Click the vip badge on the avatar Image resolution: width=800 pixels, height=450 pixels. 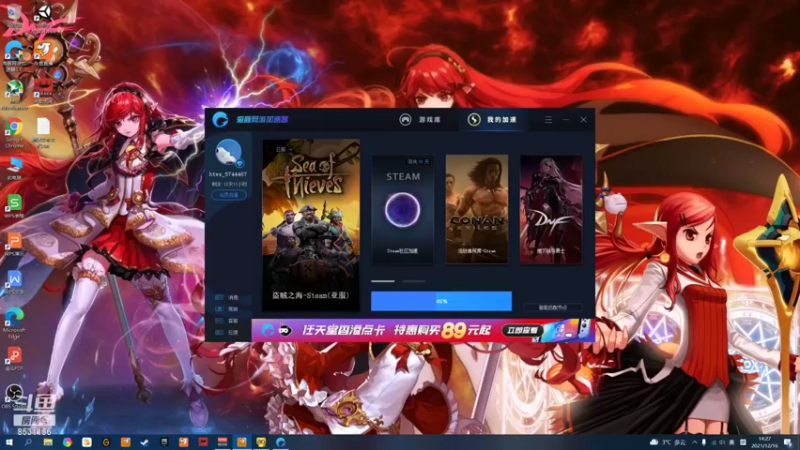tap(239, 163)
